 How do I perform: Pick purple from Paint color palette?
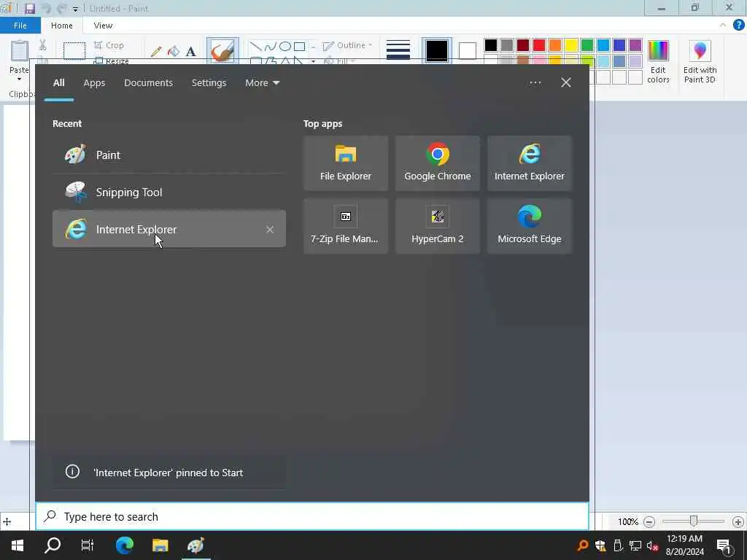(x=635, y=45)
